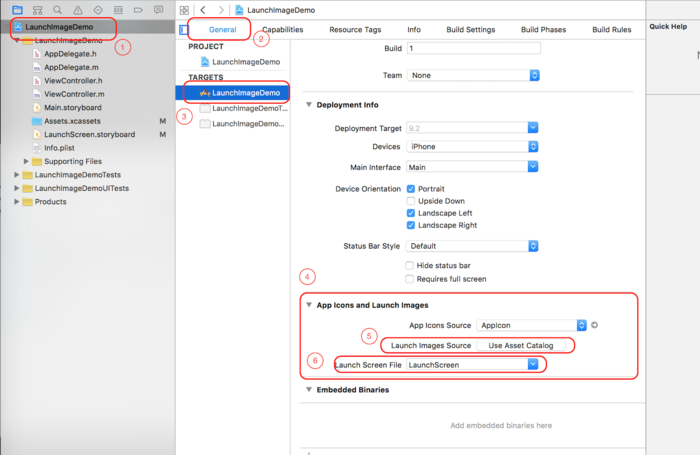This screenshot has height=455, width=700.
Task: Click the LaunchImageDemo breadcrumb project icon
Action: tap(239, 10)
